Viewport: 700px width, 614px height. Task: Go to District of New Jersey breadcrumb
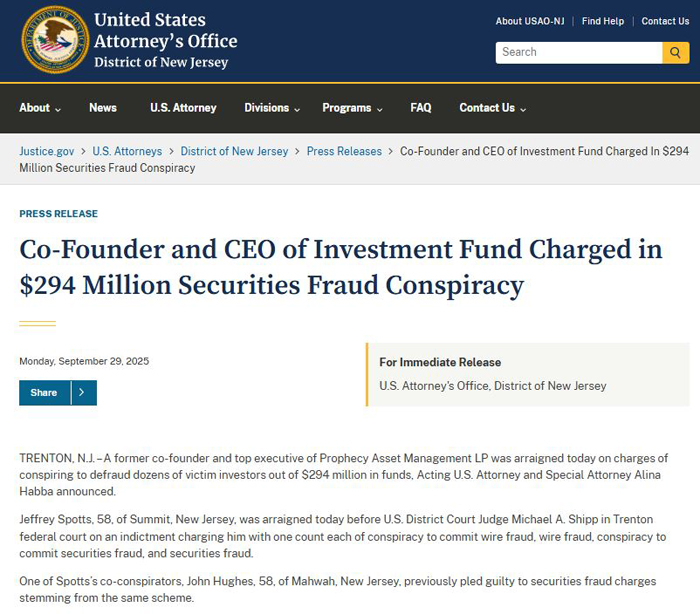click(x=234, y=151)
